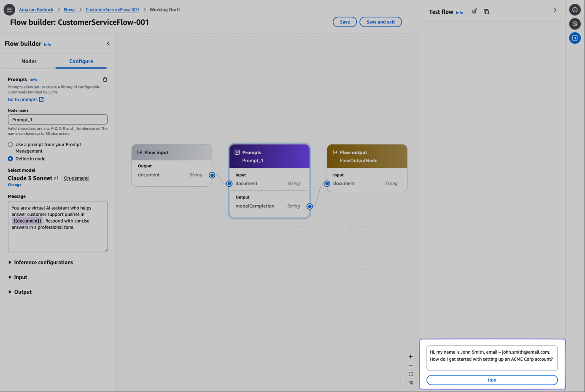Open the hamburger navigation menu
585x392 pixels.
[x=9, y=9]
